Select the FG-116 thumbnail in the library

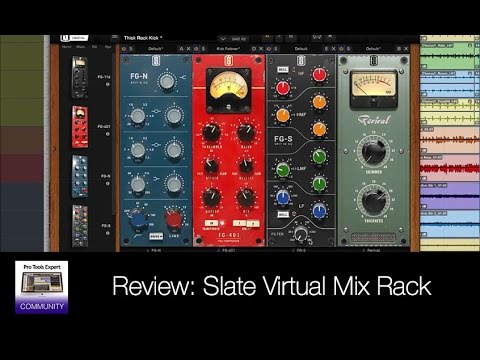pyautogui.click(x=80, y=77)
